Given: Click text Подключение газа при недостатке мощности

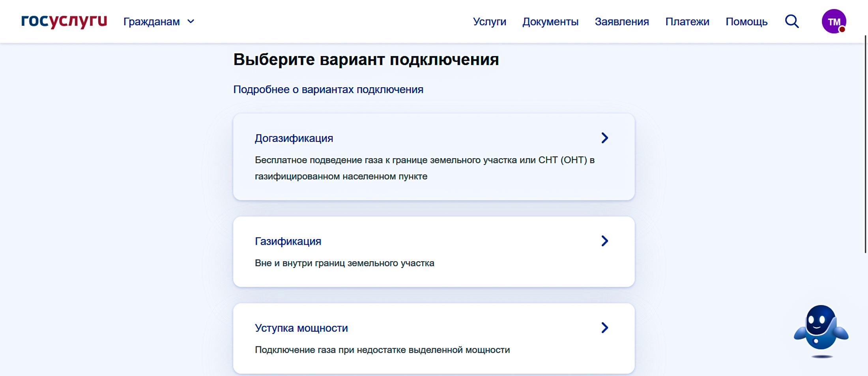Looking at the screenshot, I should pos(382,350).
